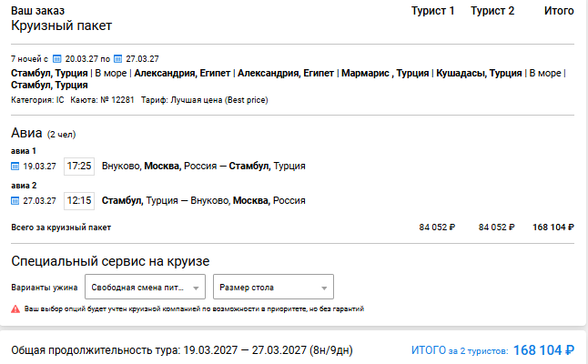
Task: Click the авиа 1 label
Action: 24,151
